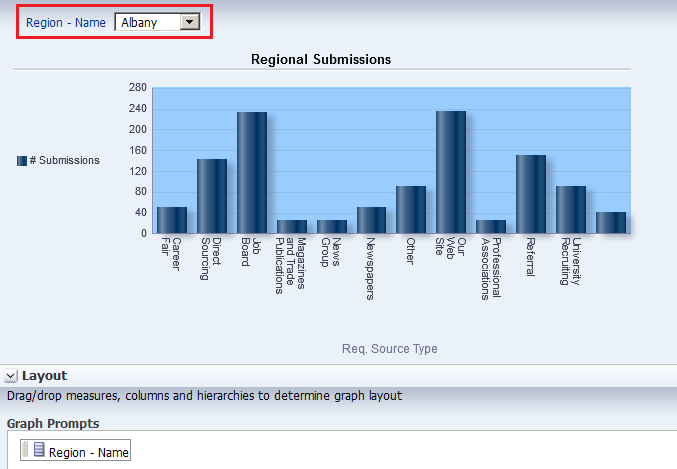The height and width of the screenshot is (469, 677).
Task: Click the # Submissions legend label
Action: tap(65, 160)
